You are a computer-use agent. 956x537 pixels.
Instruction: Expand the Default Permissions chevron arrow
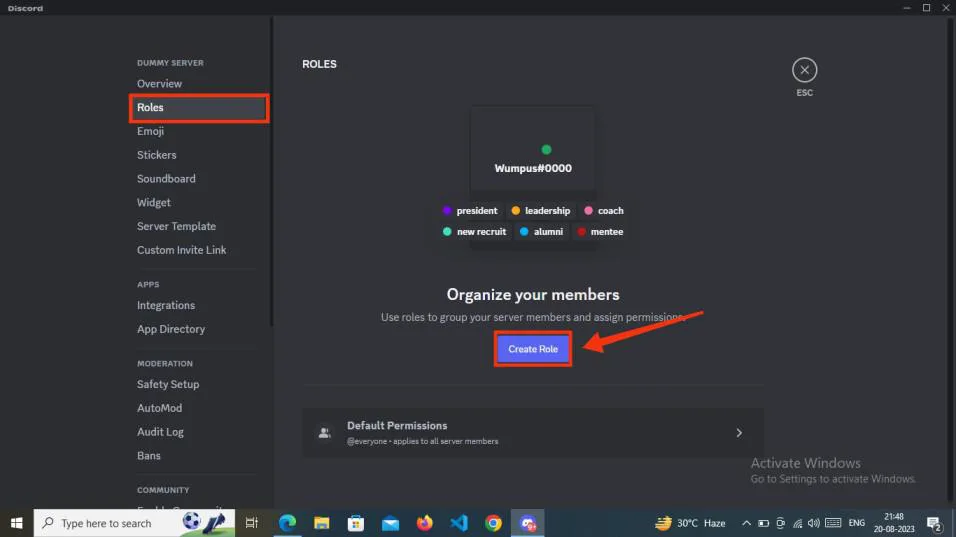[739, 433]
